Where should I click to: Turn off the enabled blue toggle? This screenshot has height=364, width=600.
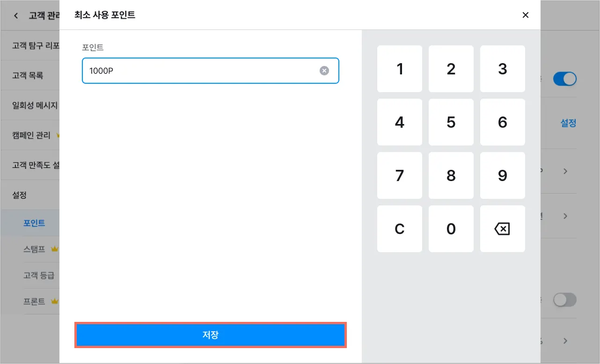(564, 79)
